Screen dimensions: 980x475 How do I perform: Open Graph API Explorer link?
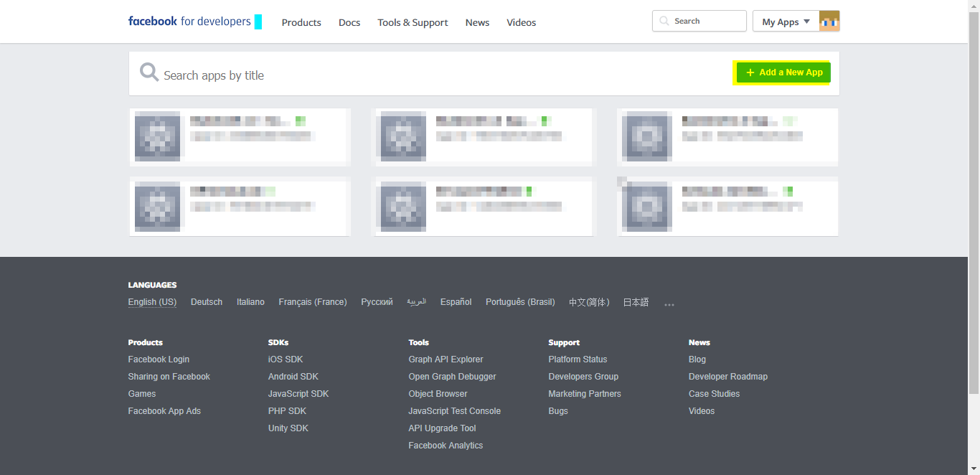(x=446, y=359)
